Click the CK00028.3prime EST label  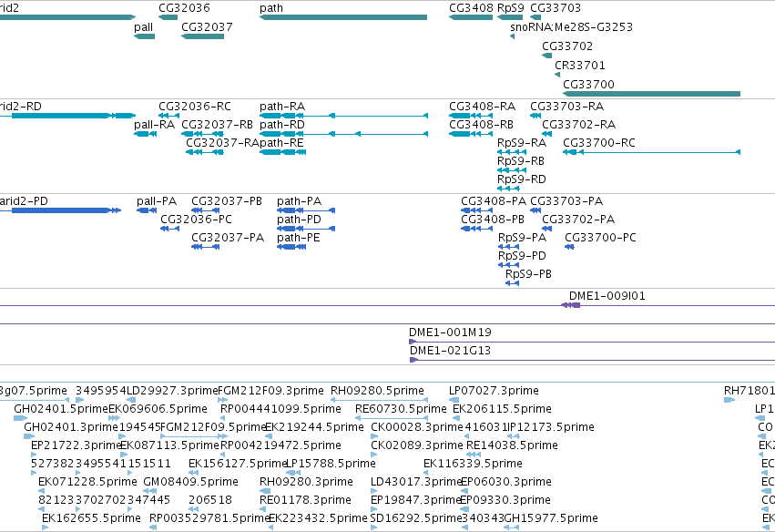[x=417, y=427]
